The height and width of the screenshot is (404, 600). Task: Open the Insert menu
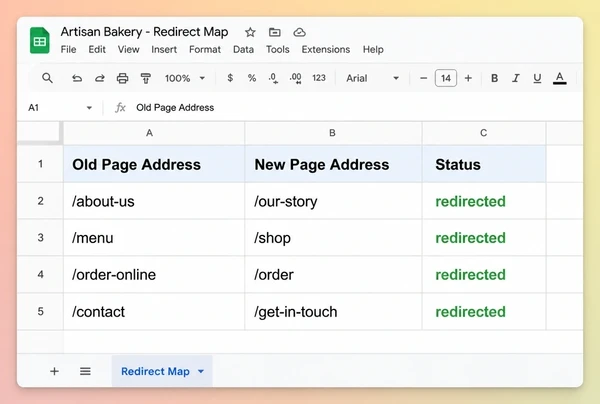click(x=164, y=49)
